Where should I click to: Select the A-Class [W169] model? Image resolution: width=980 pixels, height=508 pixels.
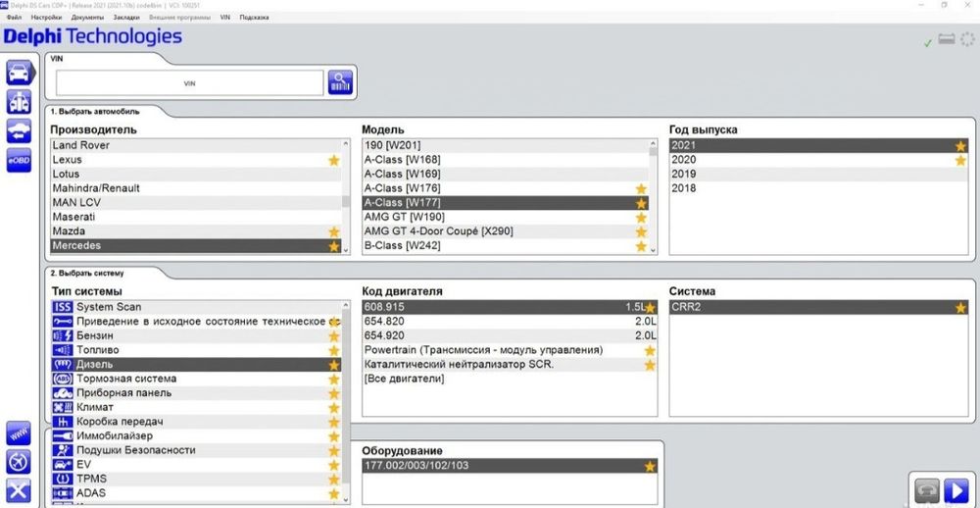[506, 174]
